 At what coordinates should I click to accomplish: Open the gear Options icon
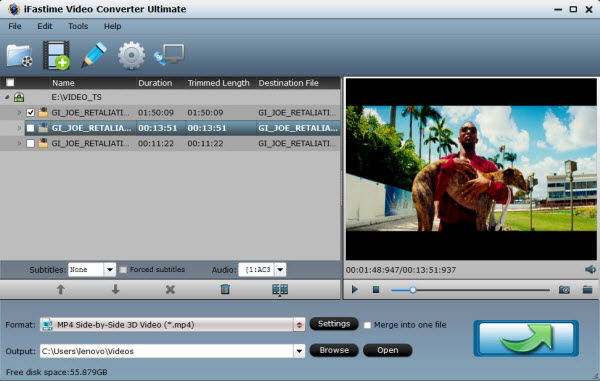[131, 55]
